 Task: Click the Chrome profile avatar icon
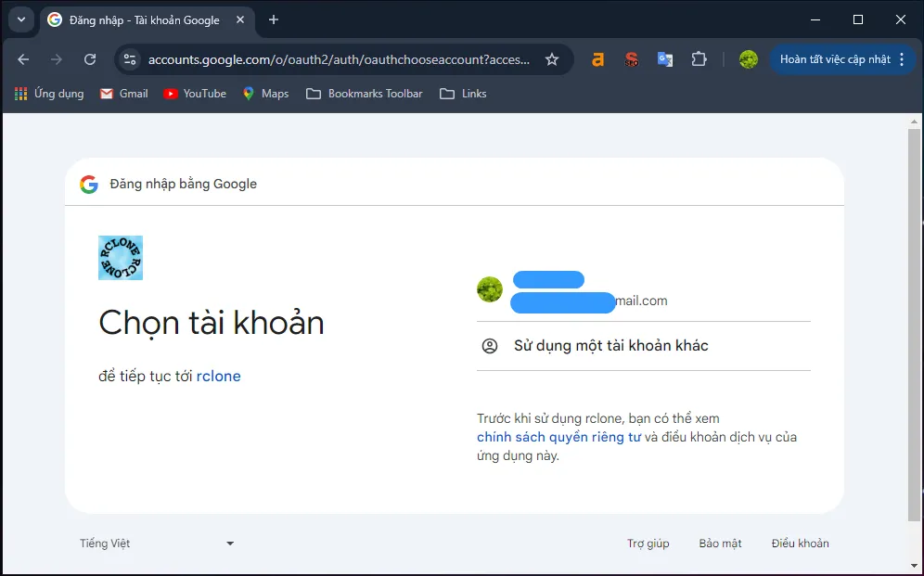tap(748, 58)
